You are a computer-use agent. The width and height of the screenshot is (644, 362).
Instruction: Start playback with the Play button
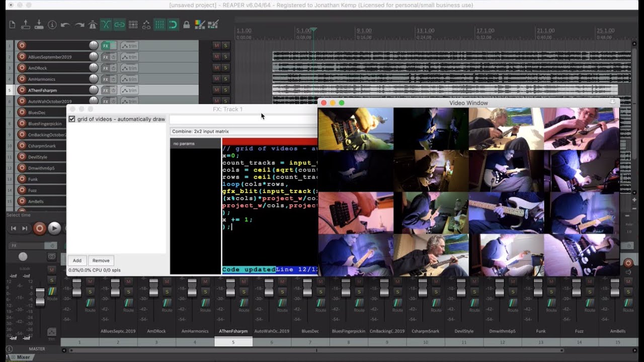tap(54, 228)
